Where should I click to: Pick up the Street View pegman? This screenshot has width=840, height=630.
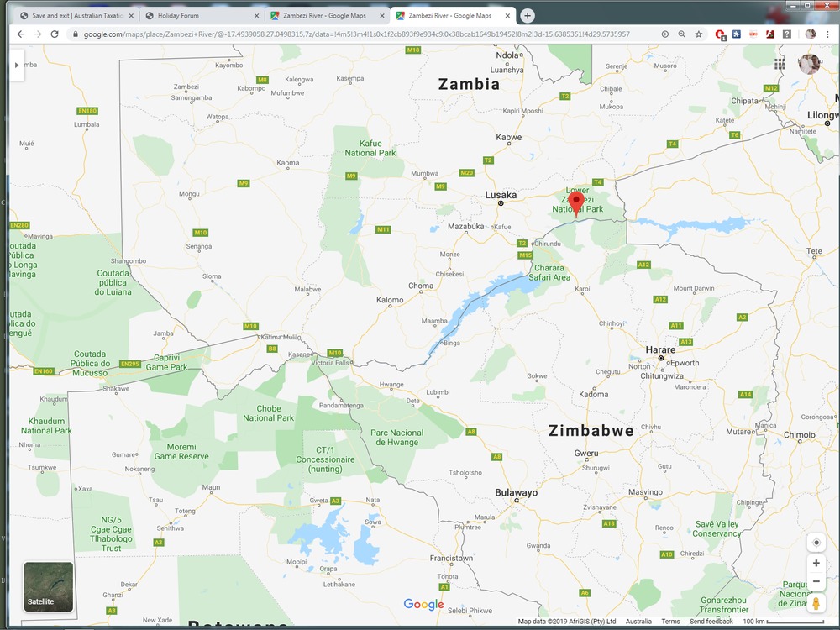pyautogui.click(x=816, y=603)
